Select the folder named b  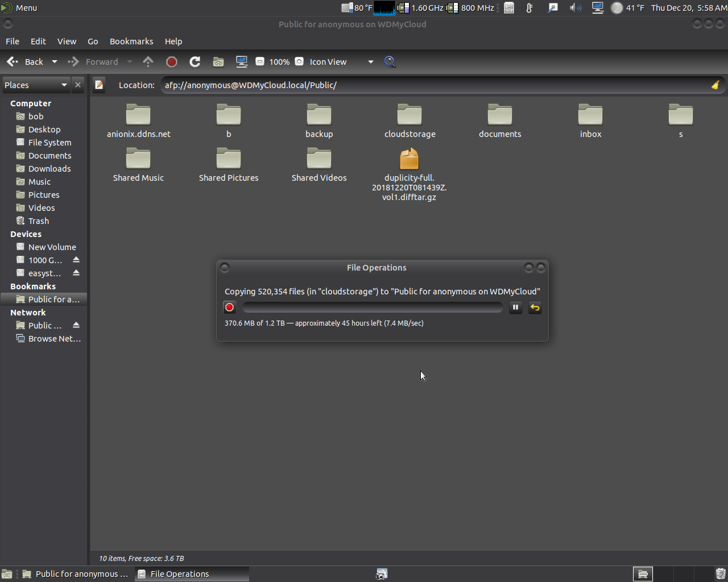[x=229, y=121]
